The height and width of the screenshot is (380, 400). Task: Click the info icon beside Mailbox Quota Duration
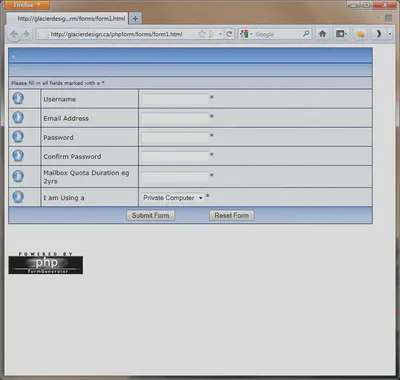coord(18,176)
